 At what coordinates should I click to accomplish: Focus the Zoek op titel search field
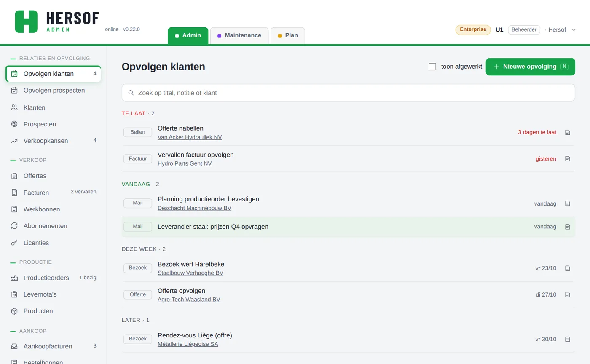pyautogui.click(x=348, y=93)
